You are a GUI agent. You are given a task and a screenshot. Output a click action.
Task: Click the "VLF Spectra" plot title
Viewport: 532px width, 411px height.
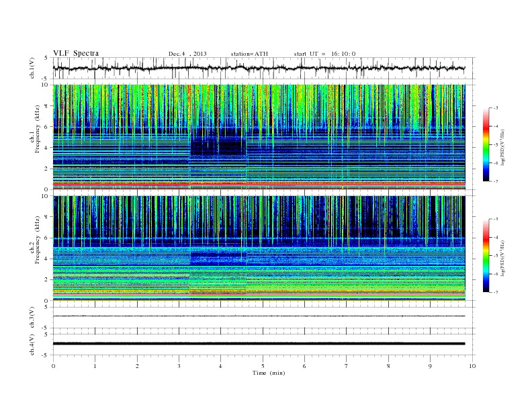pyautogui.click(x=76, y=53)
